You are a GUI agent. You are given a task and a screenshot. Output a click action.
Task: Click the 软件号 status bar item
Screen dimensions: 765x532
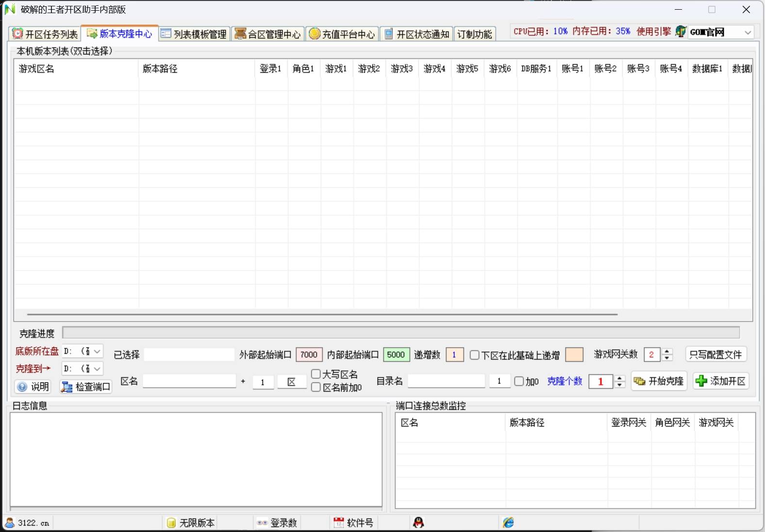coord(354,523)
